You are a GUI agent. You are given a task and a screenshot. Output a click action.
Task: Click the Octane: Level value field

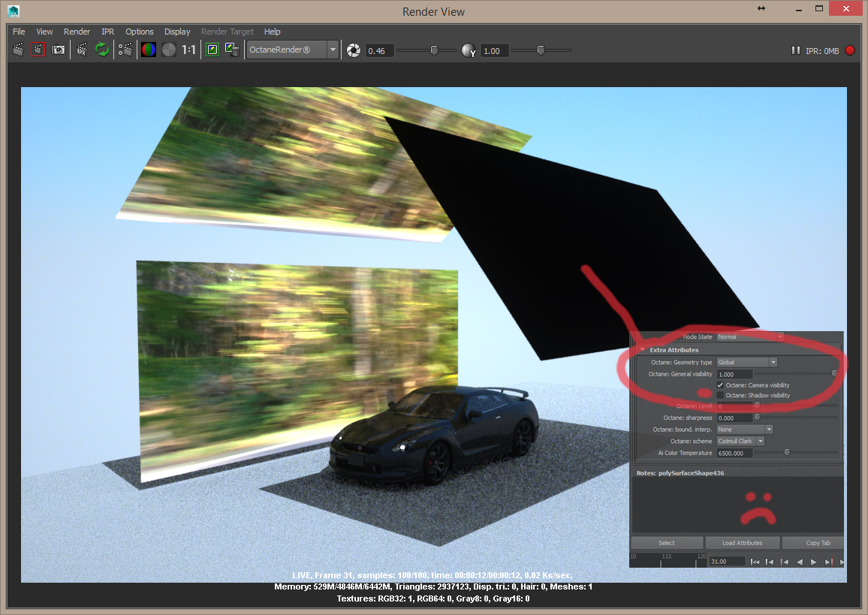click(x=734, y=406)
